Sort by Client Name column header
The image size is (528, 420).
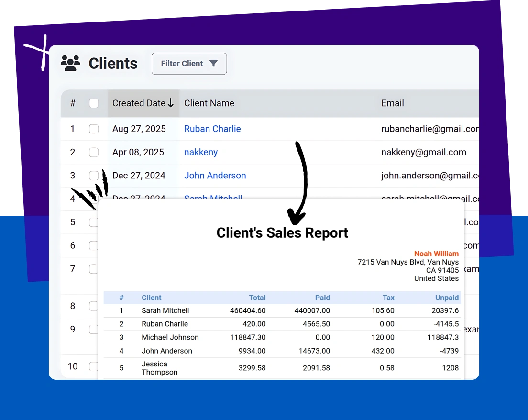[x=209, y=103]
